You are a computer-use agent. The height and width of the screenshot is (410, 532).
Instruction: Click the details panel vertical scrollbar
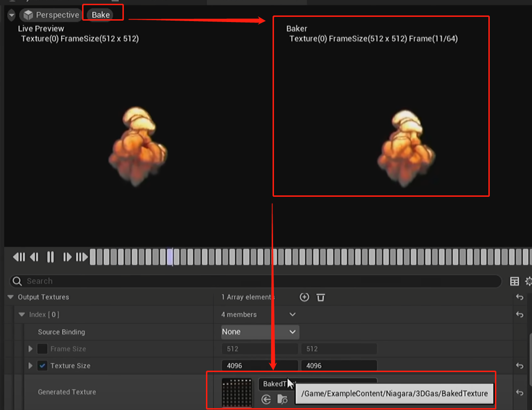(x=530, y=360)
